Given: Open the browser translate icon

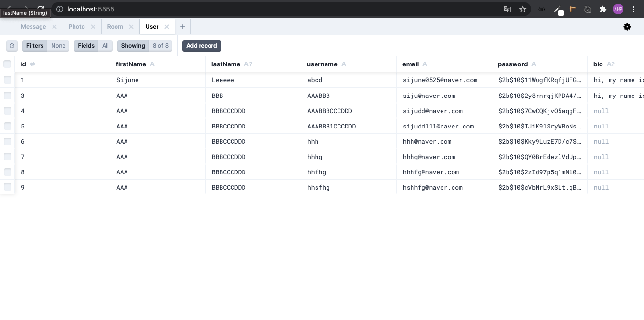Looking at the screenshot, I should tap(507, 9).
